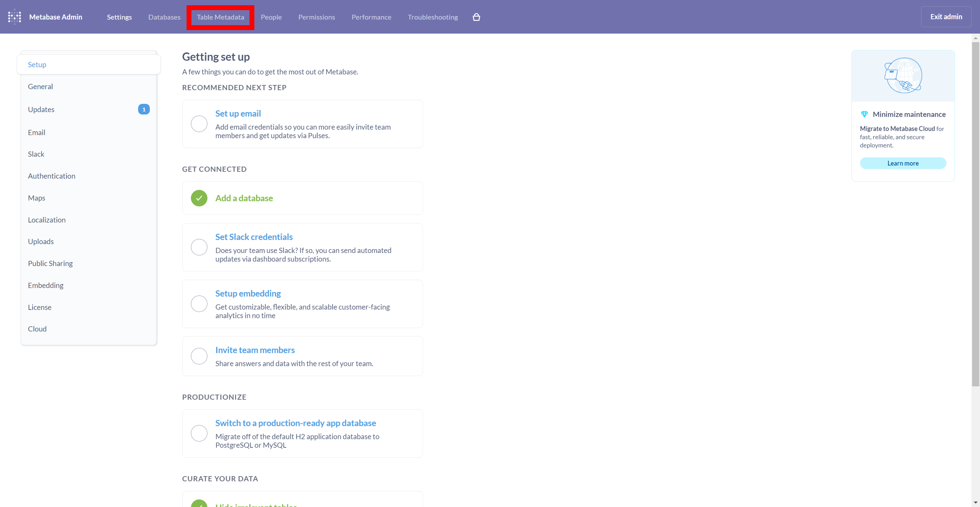Select Embedding in the settings sidebar
This screenshot has height=507, width=980.
89,285
